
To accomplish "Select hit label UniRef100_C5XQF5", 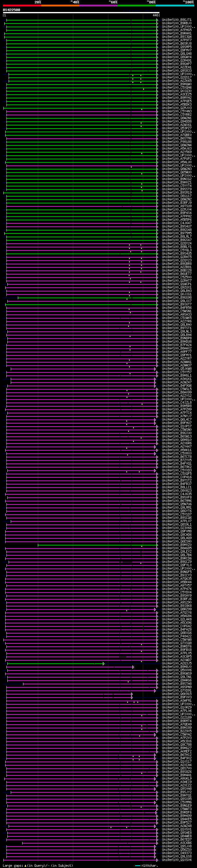I will tap(176, 474).
